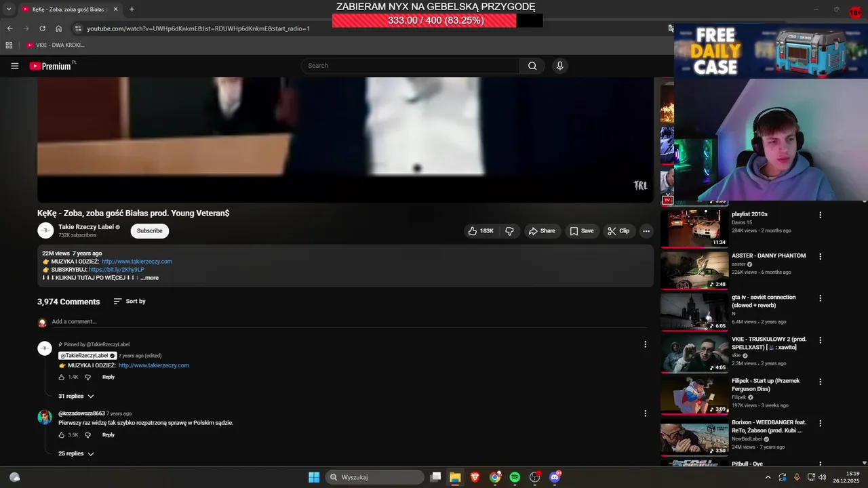The image size is (868, 488).
Task: Open the comments Sort by menu
Action: (x=130, y=302)
